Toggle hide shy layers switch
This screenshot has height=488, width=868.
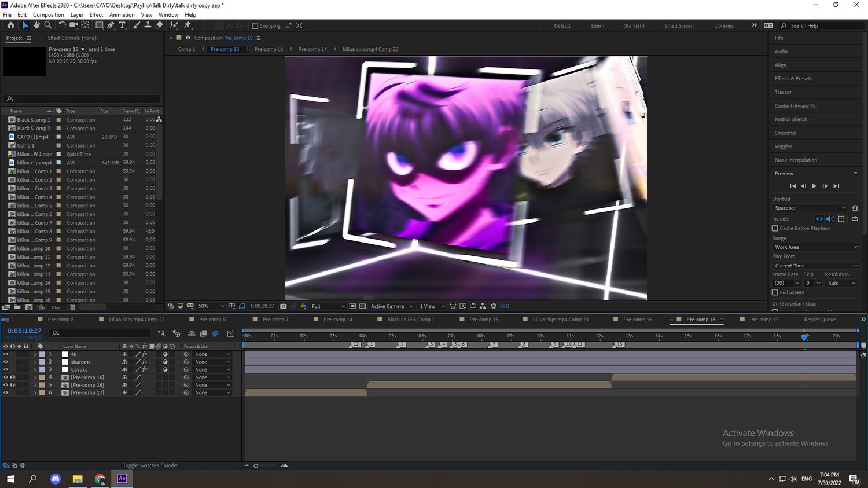point(192,333)
